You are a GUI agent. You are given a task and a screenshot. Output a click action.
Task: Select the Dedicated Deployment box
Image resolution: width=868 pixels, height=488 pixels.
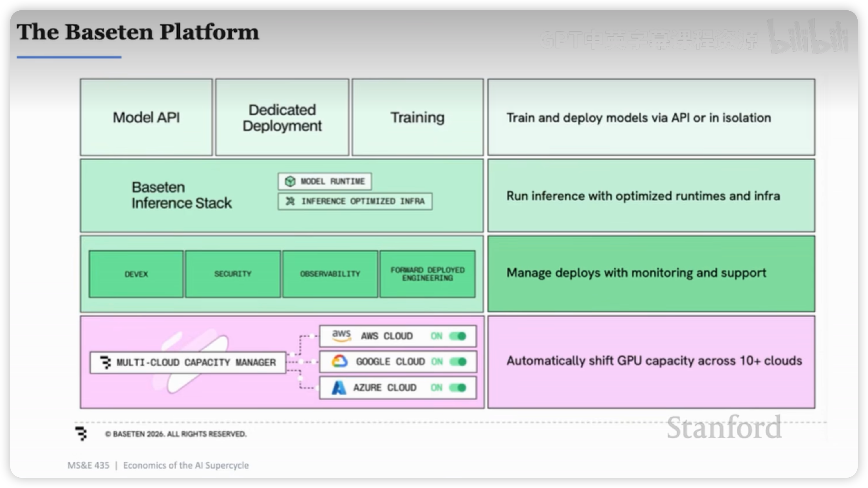282,117
